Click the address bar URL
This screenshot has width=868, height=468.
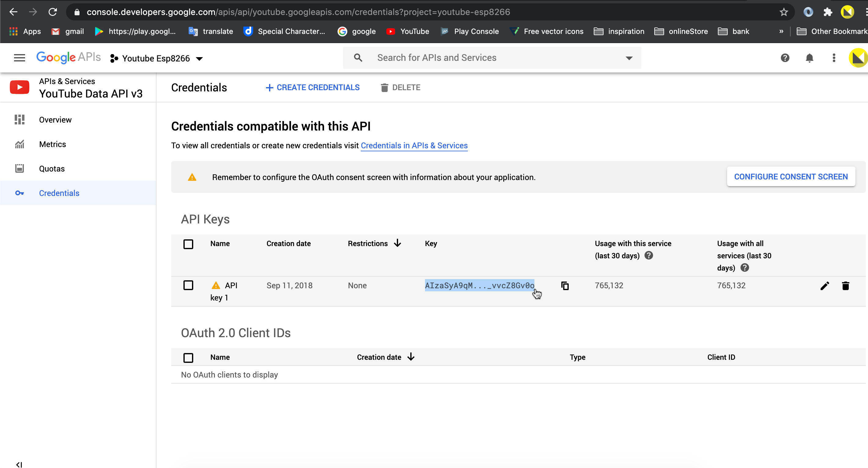pyautogui.click(x=298, y=12)
